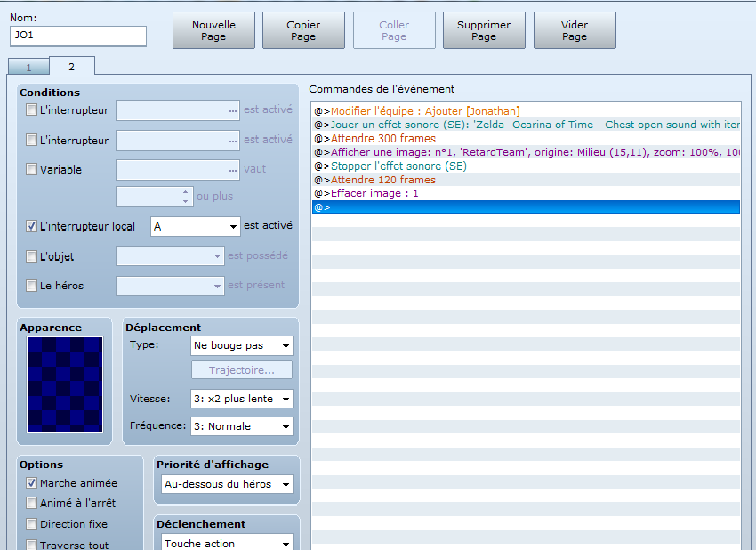
Task: Select the 'Jouer un effet sonore (SE)' command
Action: [x=526, y=125]
